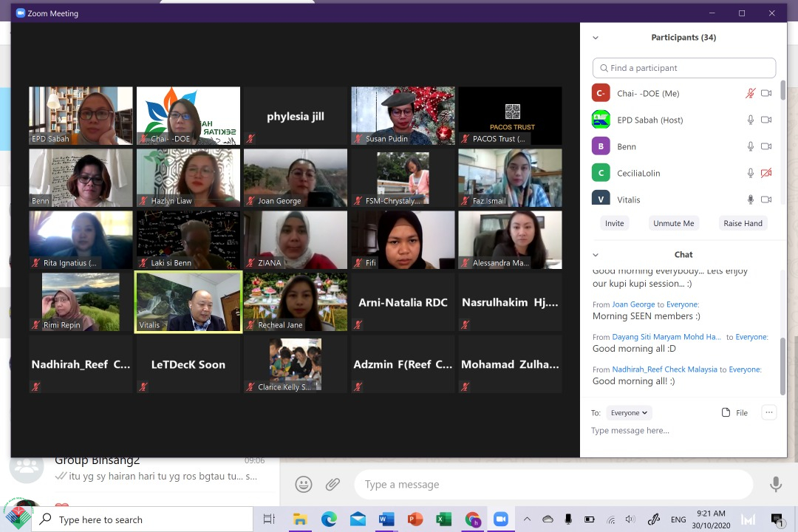Click CeciliaLolin's microphone icon
Viewport: 798px width, 532px height.
click(750, 173)
